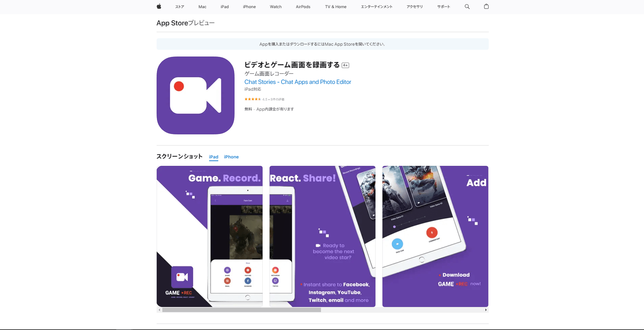644x330 pixels.
Task: Open the サポート menu item
Action: click(x=444, y=7)
